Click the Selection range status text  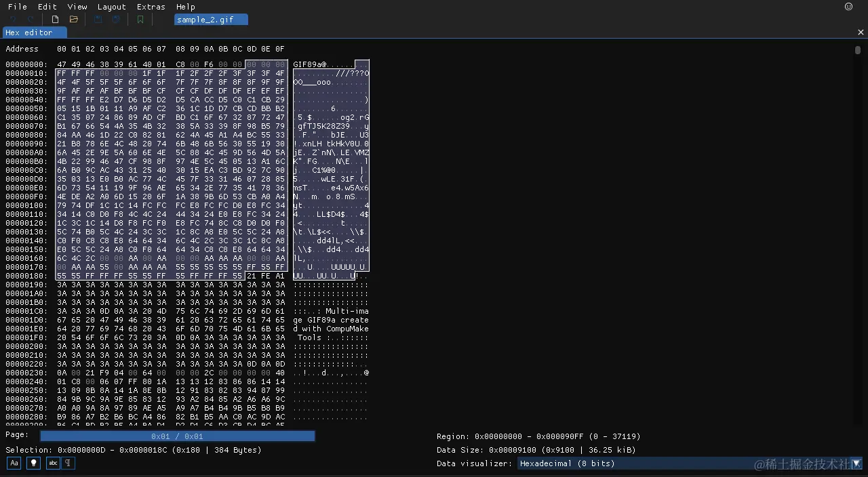click(134, 450)
